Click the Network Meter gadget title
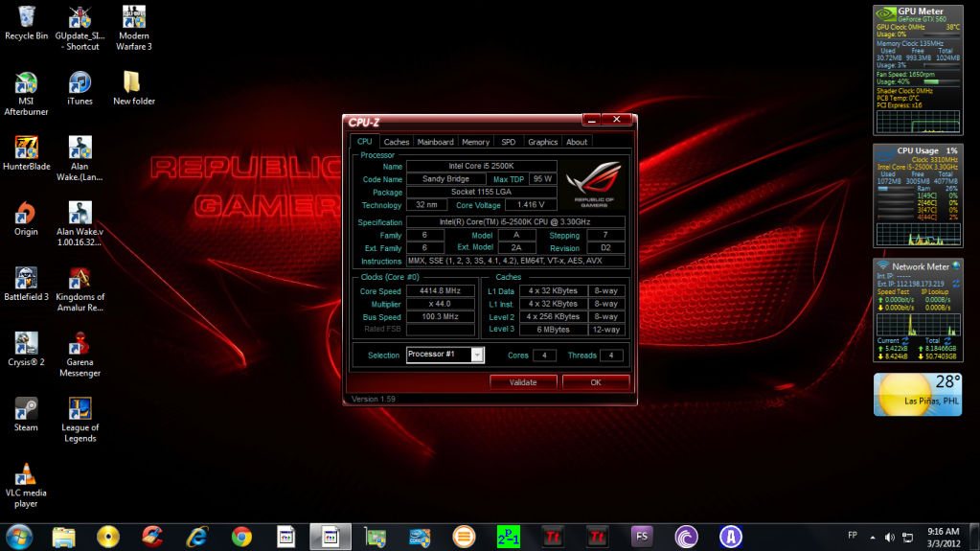Screen dimensions: 980x551 click(x=920, y=266)
